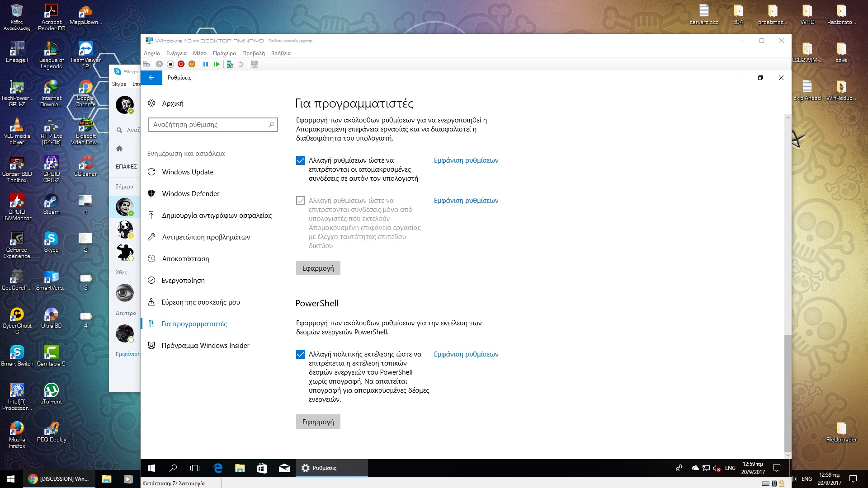Open File Explorer in guest taskbar
Screen dimensions: 868x488
(240, 468)
